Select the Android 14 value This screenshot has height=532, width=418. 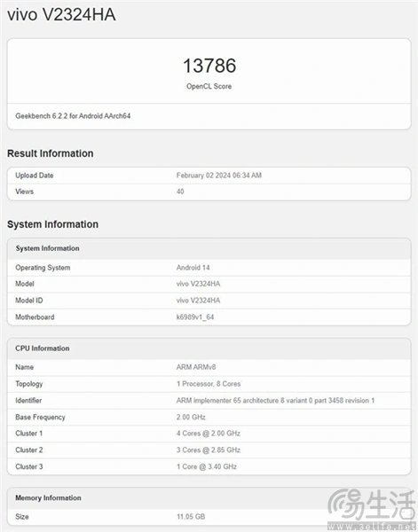click(x=193, y=268)
